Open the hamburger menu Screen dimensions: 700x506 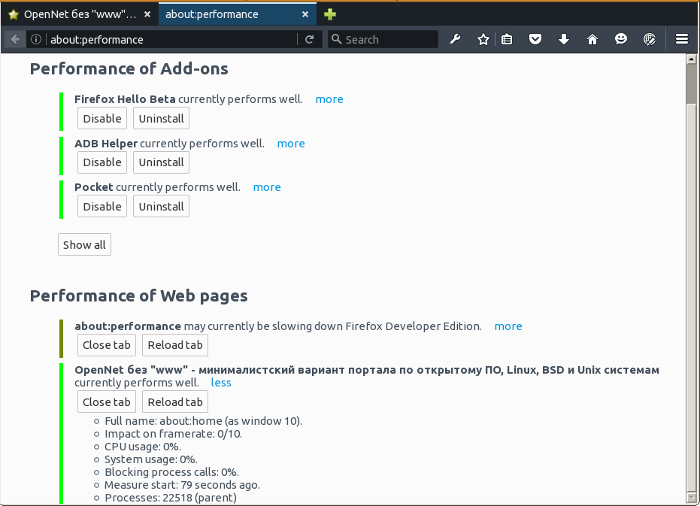pyautogui.click(x=682, y=39)
